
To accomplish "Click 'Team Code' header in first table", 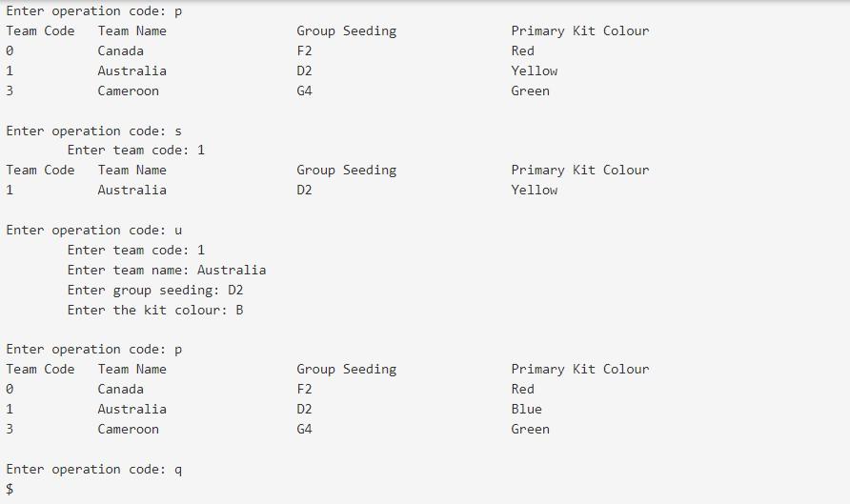I will tap(40, 30).
